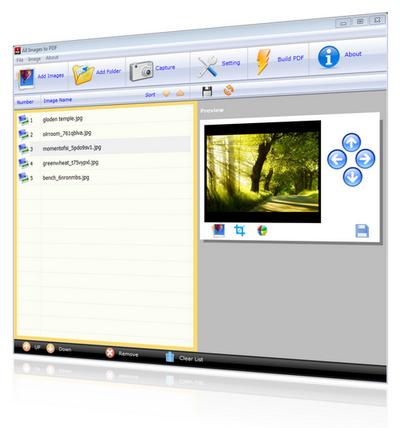
Task: Click the Sort label
Action: point(150,95)
